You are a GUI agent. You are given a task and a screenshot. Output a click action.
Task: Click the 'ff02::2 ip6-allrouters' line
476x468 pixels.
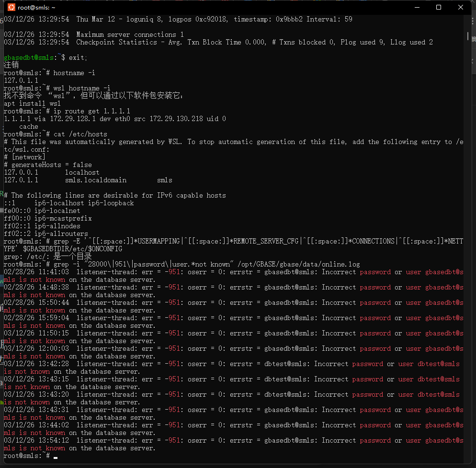point(46,234)
